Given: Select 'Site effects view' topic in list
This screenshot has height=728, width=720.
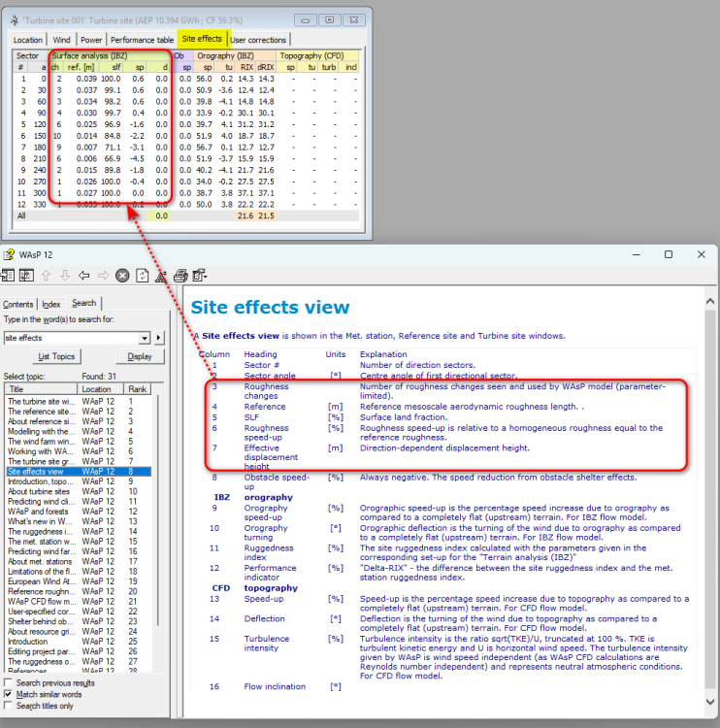Looking at the screenshot, I should coord(39,471).
